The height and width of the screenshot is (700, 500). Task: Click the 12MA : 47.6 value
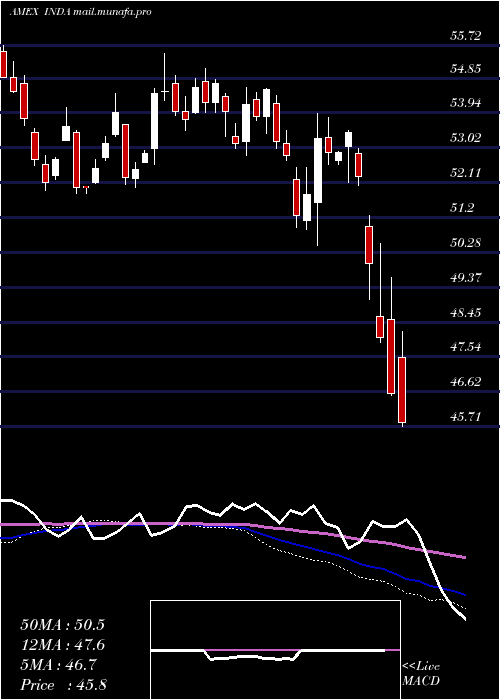pos(62,645)
